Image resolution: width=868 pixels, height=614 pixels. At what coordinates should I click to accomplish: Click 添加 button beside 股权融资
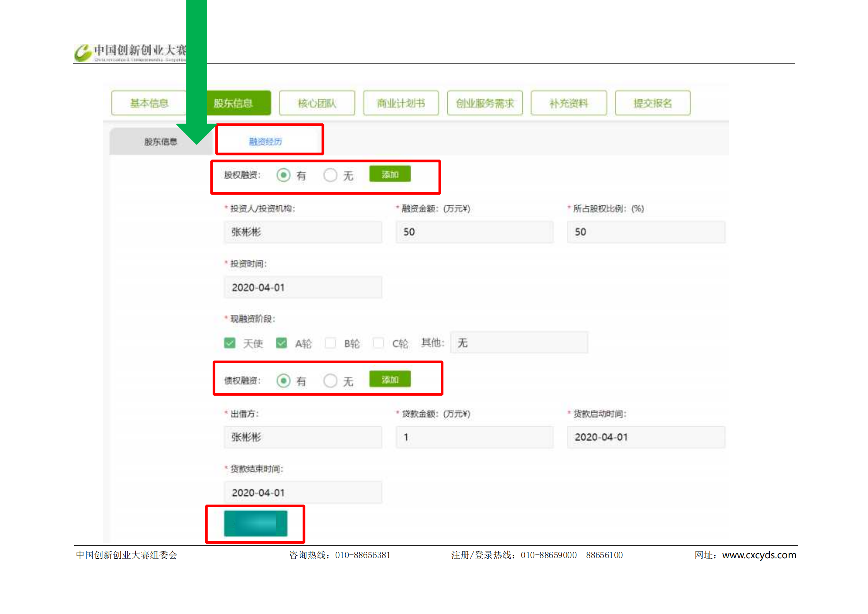(390, 174)
